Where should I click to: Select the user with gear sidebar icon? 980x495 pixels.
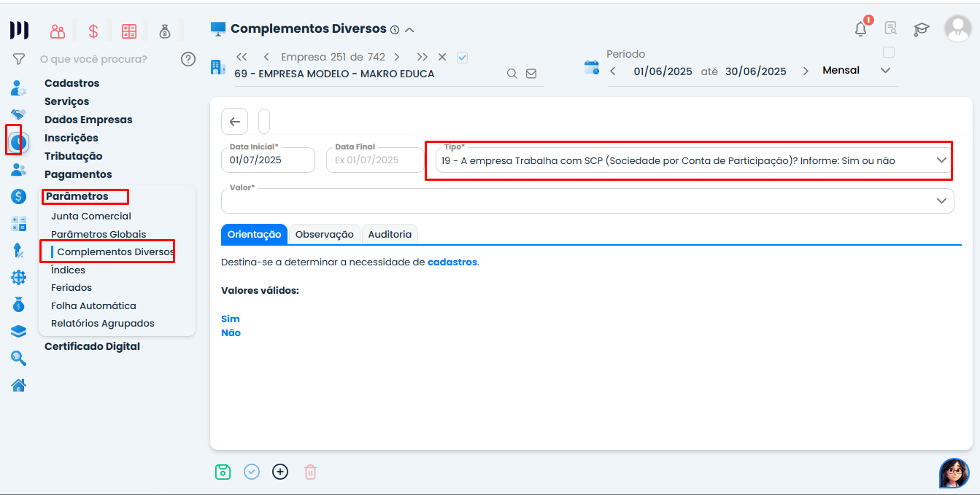pyautogui.click(x=19, y=89)
